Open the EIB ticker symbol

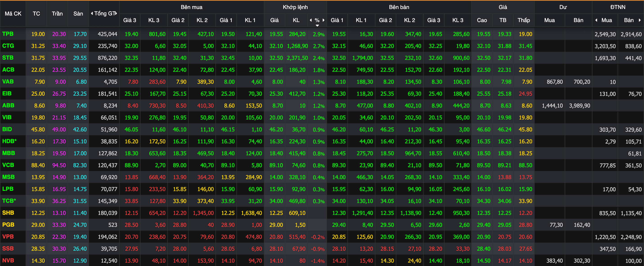click(x=7, y=94)
